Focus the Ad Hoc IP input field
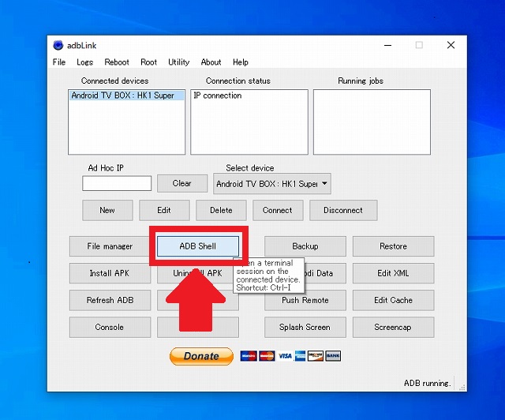 click(117, 183)
